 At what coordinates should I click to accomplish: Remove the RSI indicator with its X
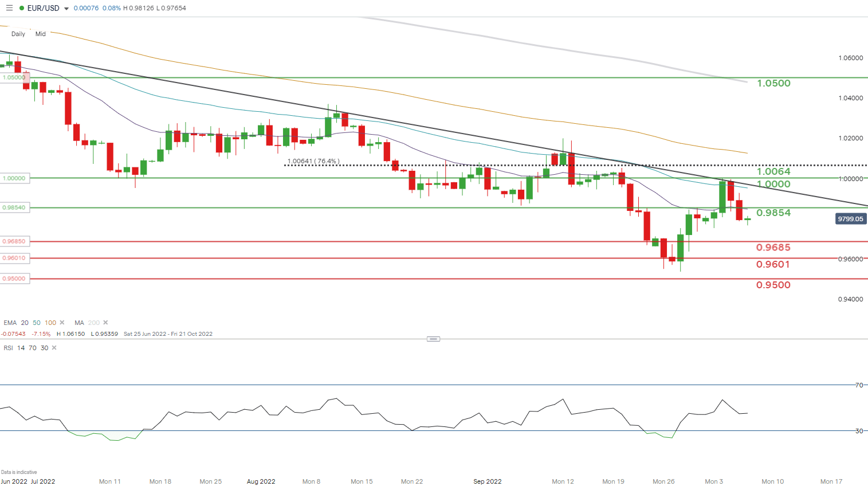tap(54, 348)
